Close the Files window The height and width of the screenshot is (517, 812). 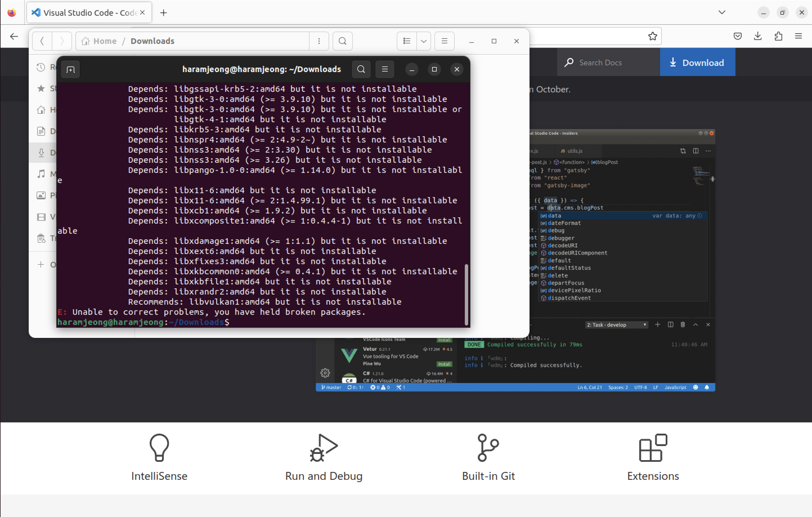516,41
